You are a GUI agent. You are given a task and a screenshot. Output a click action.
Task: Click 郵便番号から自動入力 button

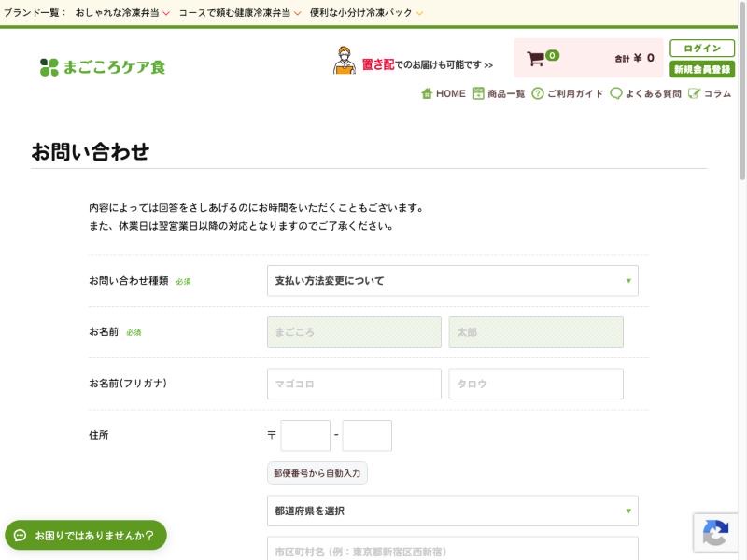click(317, 473)
